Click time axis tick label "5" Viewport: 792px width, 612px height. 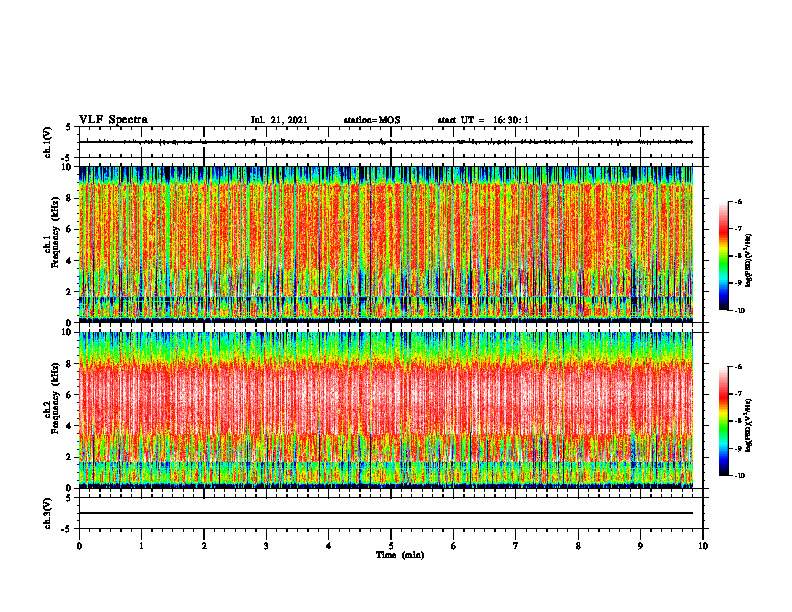pos(391,546)
